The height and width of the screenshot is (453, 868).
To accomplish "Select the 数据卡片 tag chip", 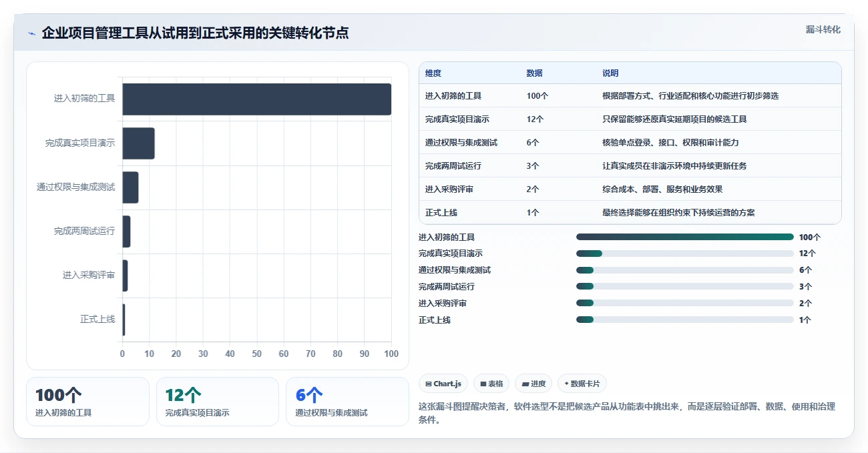I will 582,384.
